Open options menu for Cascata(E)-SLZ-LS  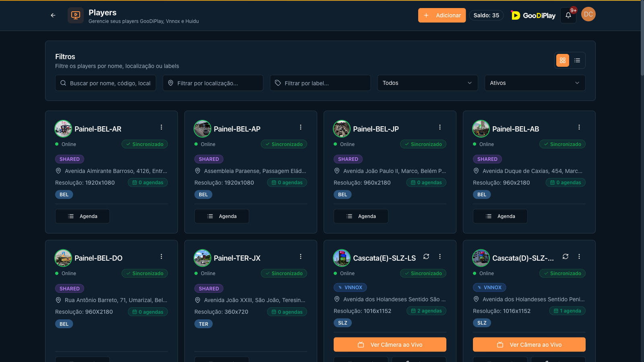440,257
